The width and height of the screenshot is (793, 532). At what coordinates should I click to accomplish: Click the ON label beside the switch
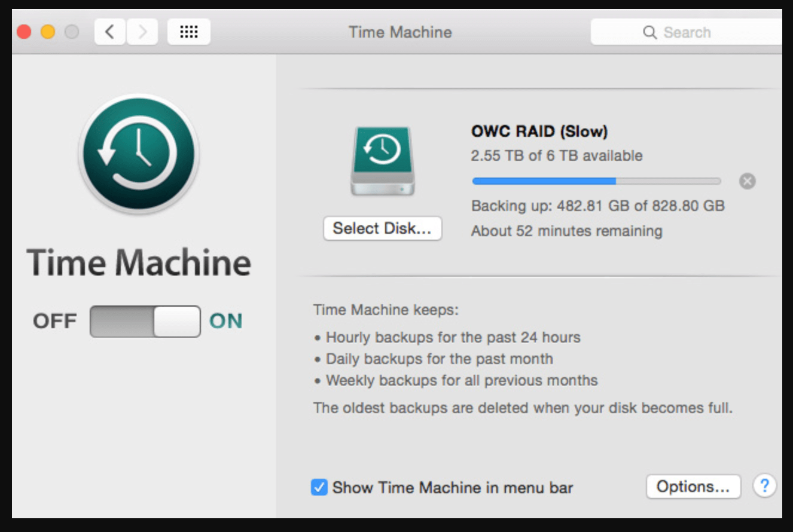(227, 321)
